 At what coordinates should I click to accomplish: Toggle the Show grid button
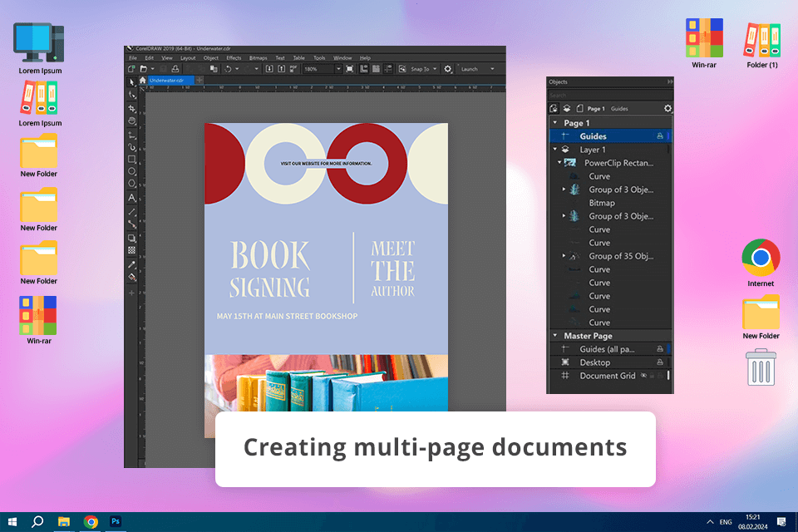(x=376, y=69)
